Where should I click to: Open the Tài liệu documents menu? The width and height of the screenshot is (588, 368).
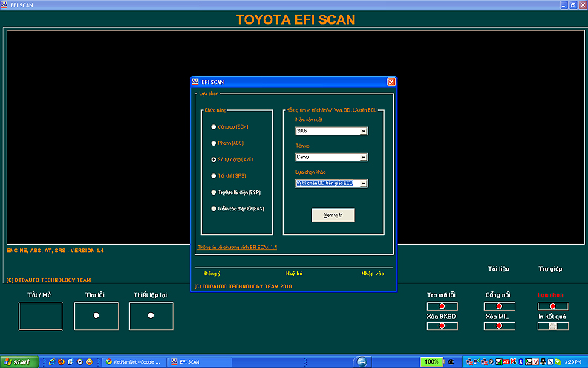pyautogui.click(x=498, y=268)
